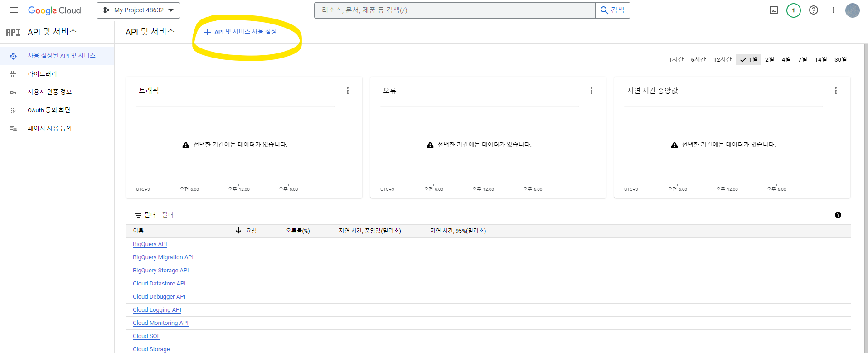Click the vertical page scrollbar
This screenshot has width=868, height=353.
coord(866,198)
